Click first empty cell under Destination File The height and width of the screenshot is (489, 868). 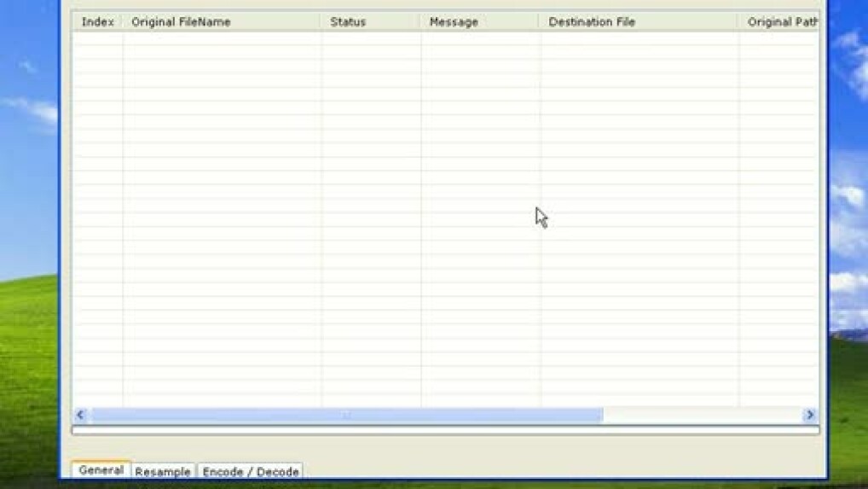tap(638, 39)
